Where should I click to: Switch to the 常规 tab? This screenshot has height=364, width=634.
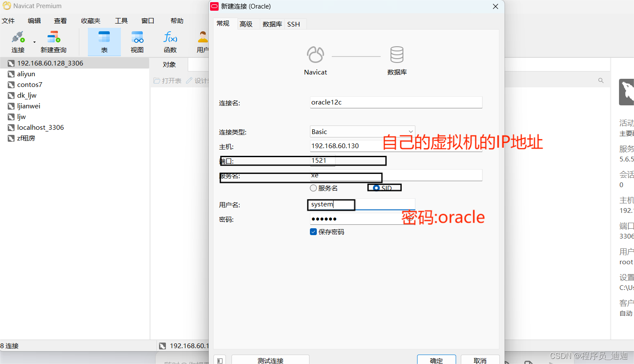coord(223,24)
